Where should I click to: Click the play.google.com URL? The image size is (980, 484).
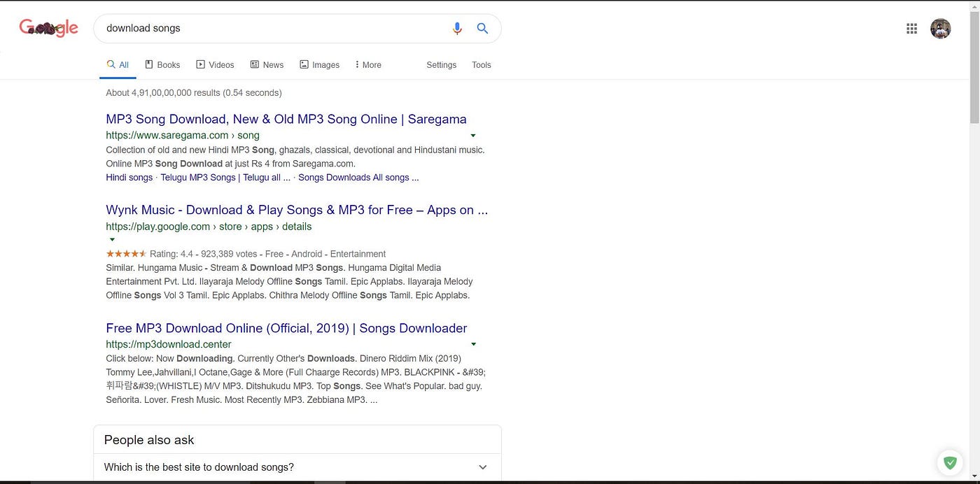(x=209, y=227)
